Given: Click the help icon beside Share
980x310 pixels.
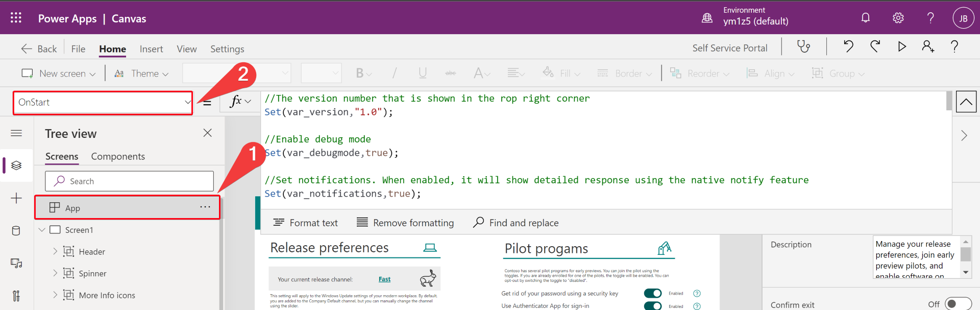Looking at the screenshot, I should [954, 46].
